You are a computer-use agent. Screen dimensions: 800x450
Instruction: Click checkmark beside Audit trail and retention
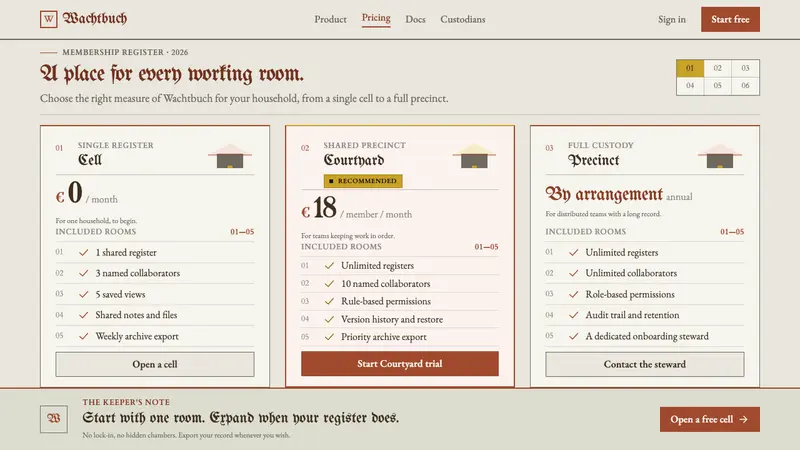pyautogui.click(x=573, y=315)
